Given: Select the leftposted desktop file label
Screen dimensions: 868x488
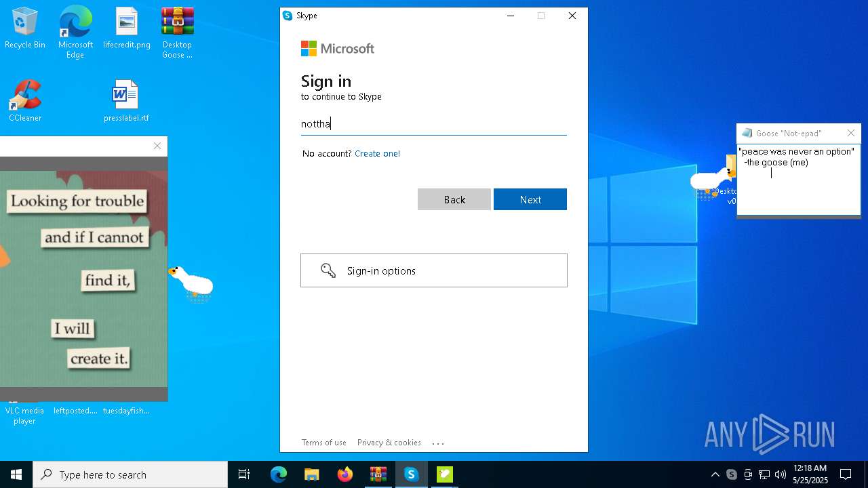Looking at the screenshot, I should [x=75, y=411].
